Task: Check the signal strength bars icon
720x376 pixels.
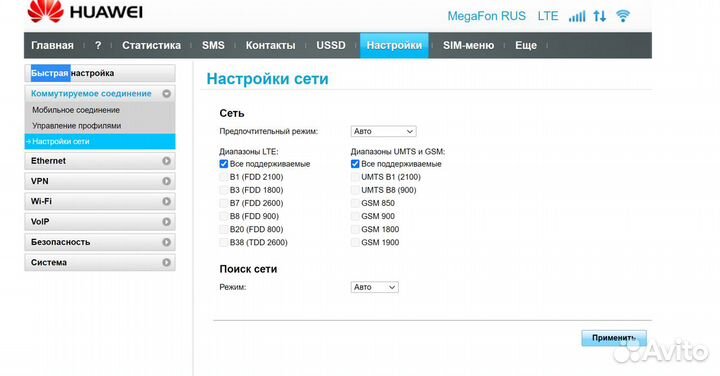Action: [x=577, y=17]
